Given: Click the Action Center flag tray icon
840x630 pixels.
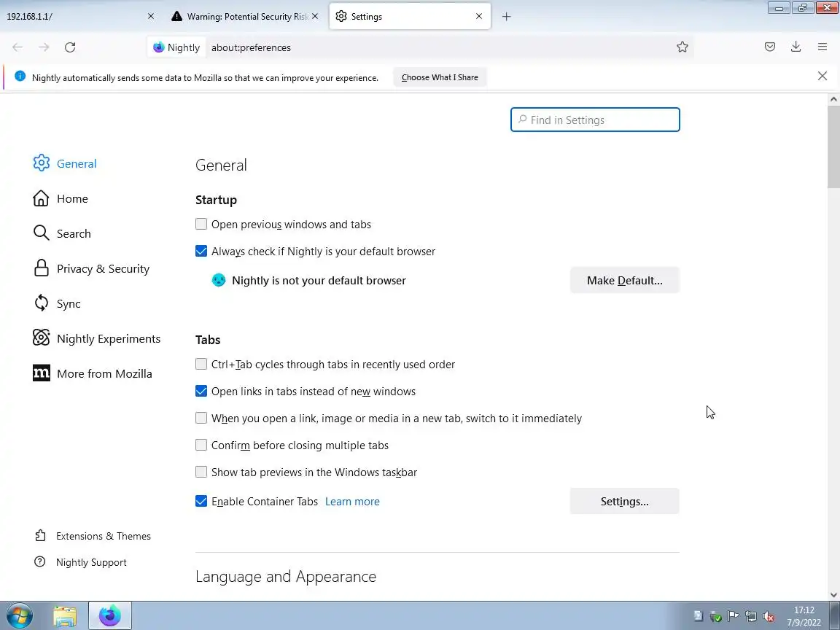Looking at the screenshot, I should (x=734, y=617).
